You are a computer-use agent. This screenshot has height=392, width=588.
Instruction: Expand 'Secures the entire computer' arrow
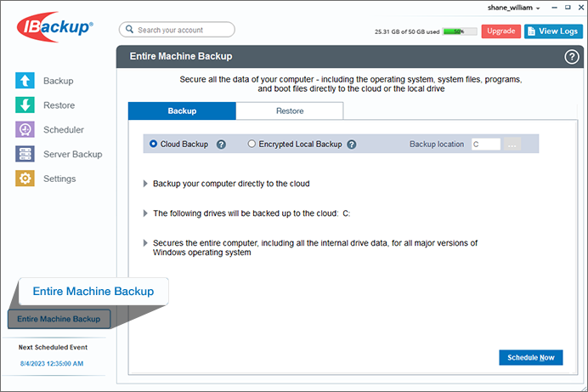(145, 242)
